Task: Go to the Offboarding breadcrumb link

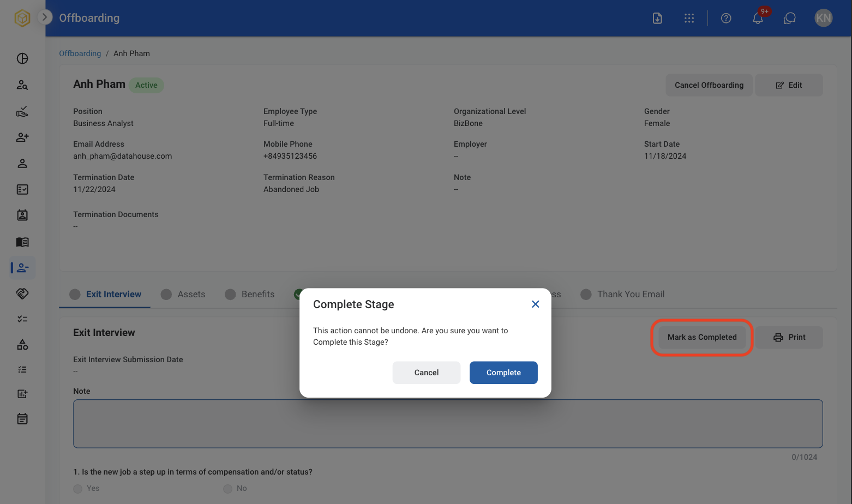Action: click(x=80, y=53)
